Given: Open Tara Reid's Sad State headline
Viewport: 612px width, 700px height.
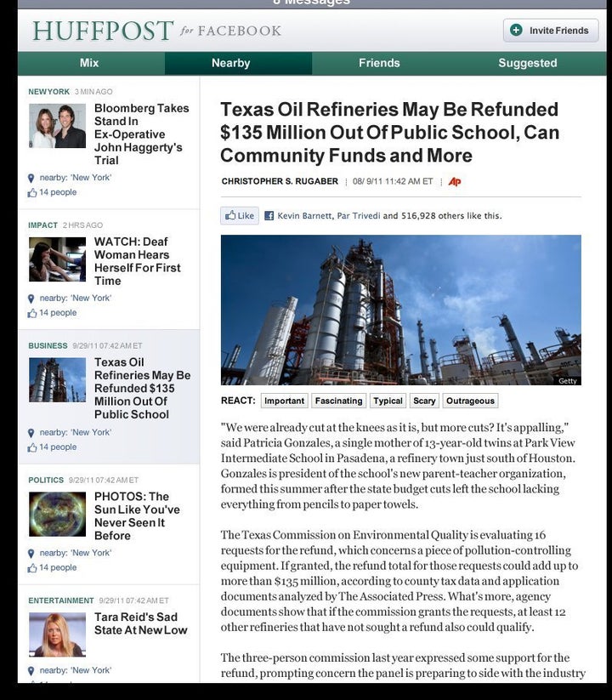Looking at the screenshot, I should [x=140, y=623].
